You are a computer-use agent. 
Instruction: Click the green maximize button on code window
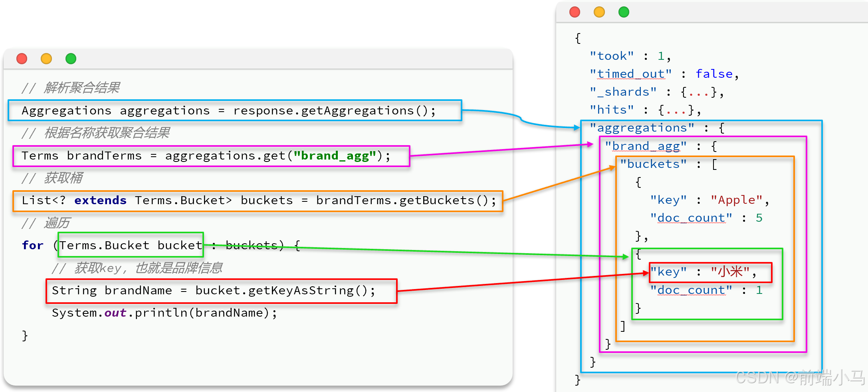tap(71, 59)
